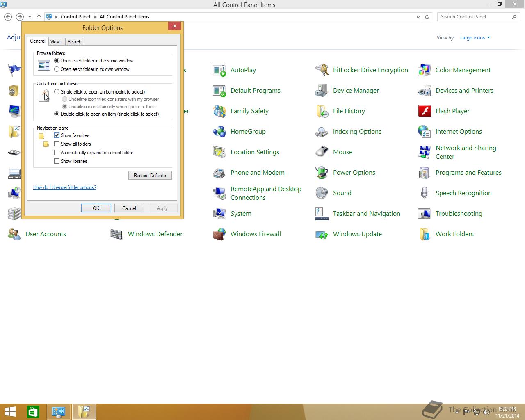
Task: Open the File History icon
Action: tap(322, 111)
